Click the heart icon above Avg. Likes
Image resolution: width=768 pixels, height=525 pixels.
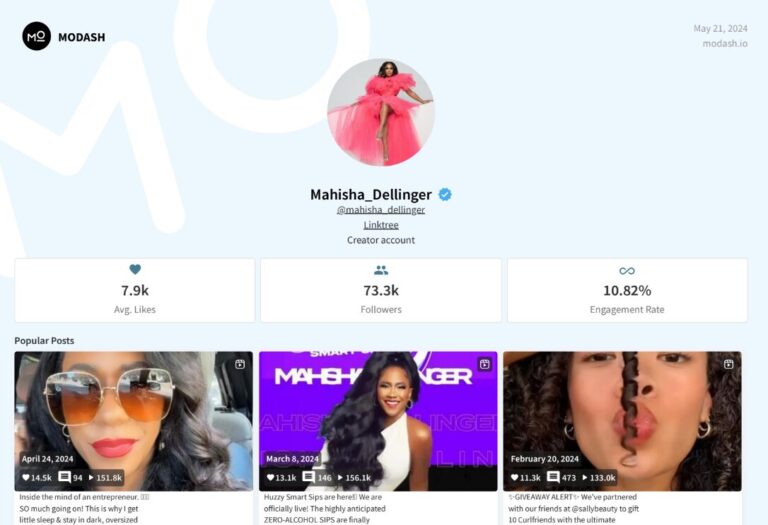pyautogui.click(x=135, y=269)
